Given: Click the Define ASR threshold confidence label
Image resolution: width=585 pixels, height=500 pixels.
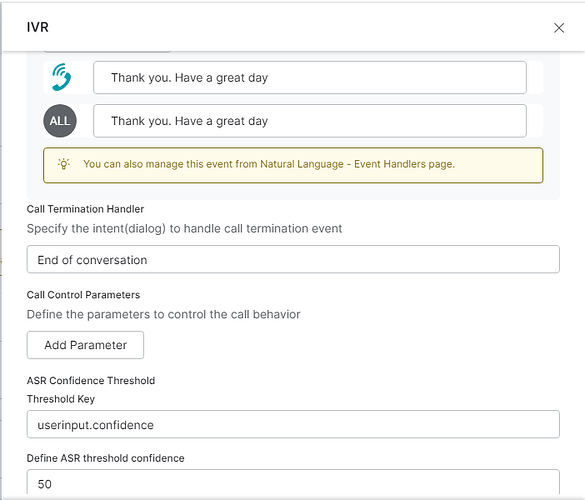Looking at the screenshot, I should pos(106,458).
